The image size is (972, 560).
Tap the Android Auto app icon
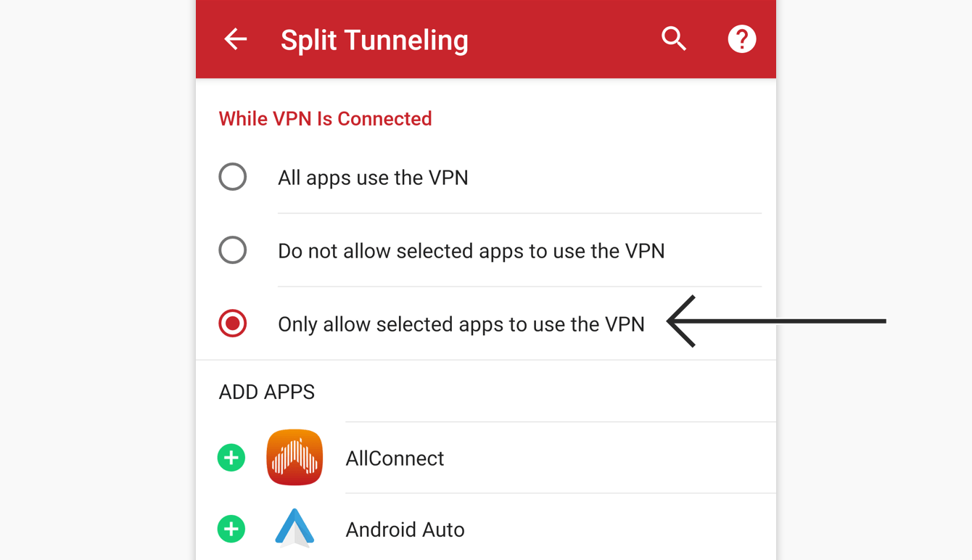[x=295, y=527]
